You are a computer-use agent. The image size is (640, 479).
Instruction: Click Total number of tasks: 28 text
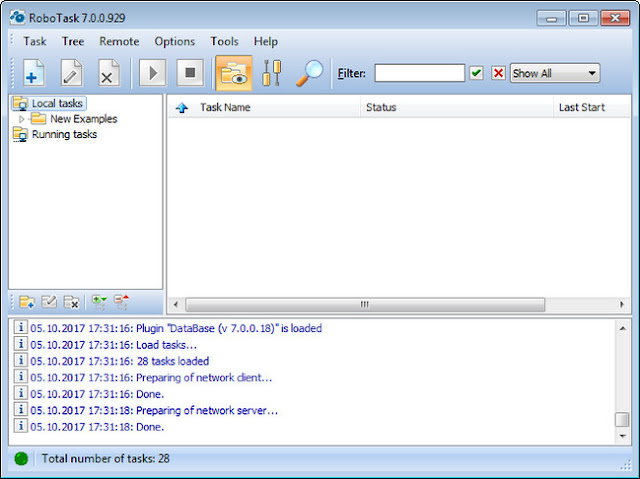pos(105,459)
